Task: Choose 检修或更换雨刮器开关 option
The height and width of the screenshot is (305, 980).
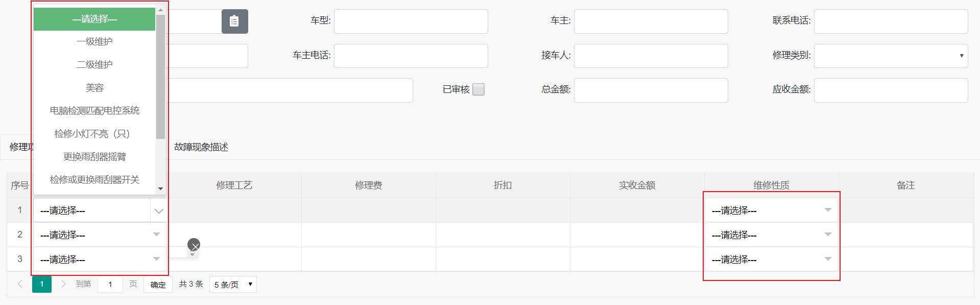Action: pyautogui.click(x=94, y=179)
